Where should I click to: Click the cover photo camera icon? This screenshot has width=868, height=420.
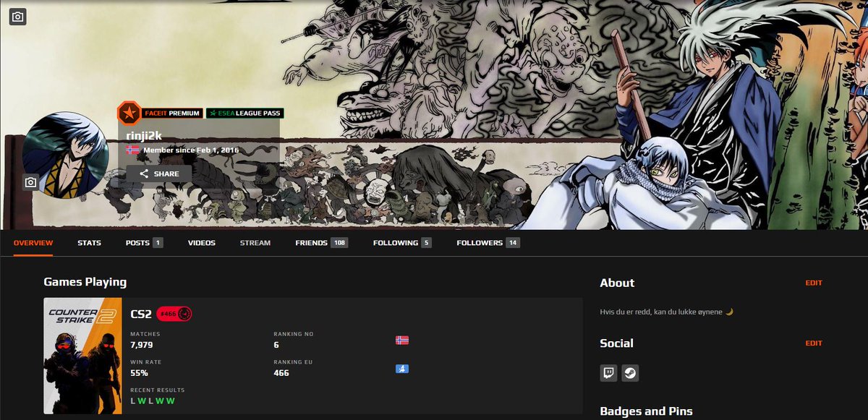pos(18,16)
